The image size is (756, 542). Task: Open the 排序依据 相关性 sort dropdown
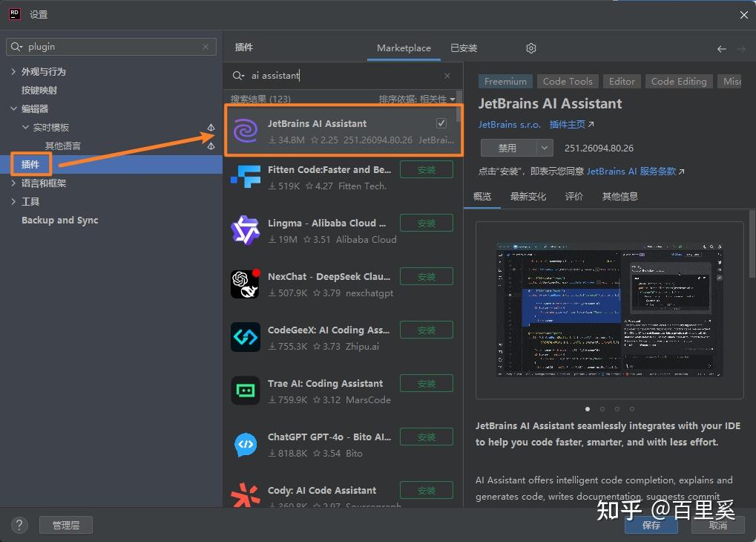[416, 99]
